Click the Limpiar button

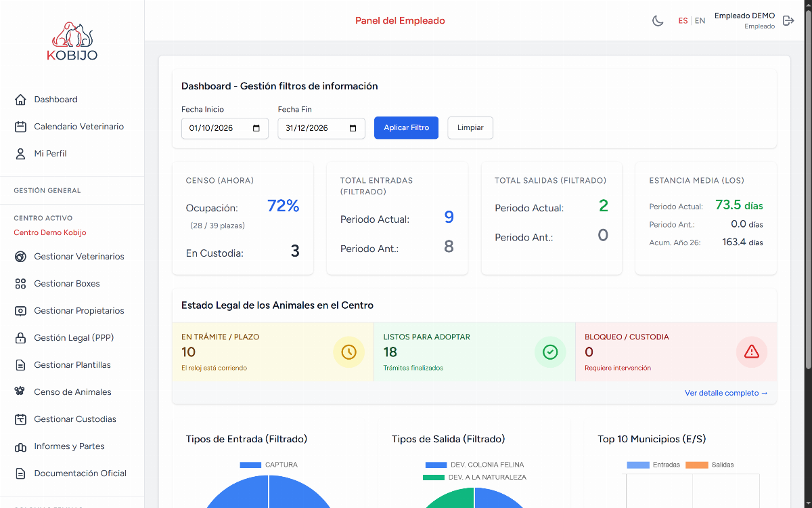pyautogui.click(x=470, y=128)
